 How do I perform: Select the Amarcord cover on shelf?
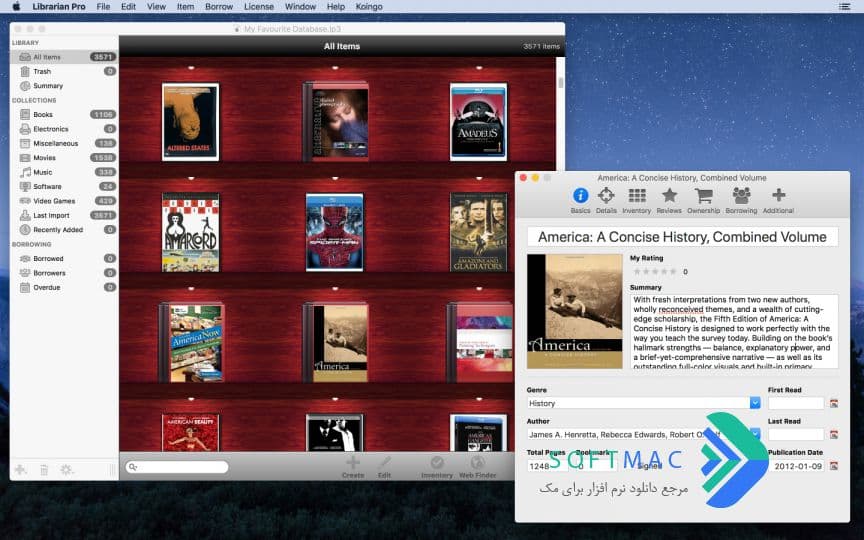190,232
